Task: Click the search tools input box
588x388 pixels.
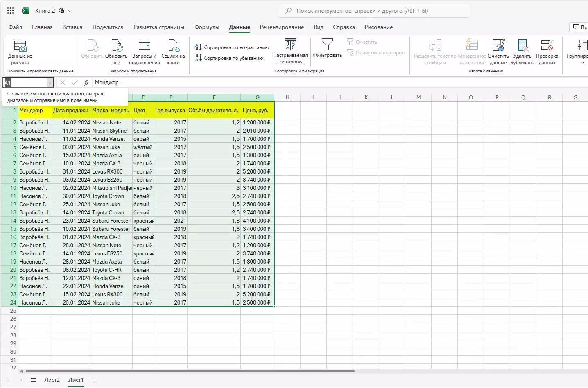Action: [x=374, y=11]
